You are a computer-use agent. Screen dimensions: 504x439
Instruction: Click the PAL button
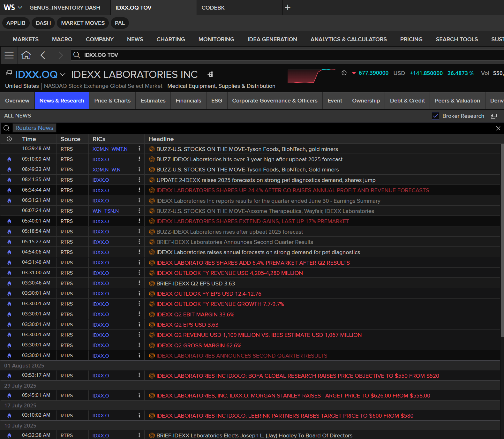point(120,23)
